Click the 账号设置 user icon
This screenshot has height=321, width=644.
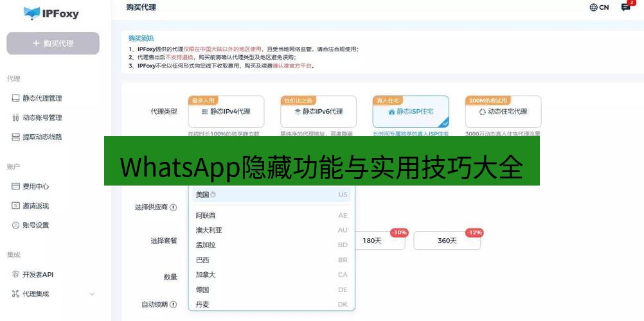(x=15, y=225)
